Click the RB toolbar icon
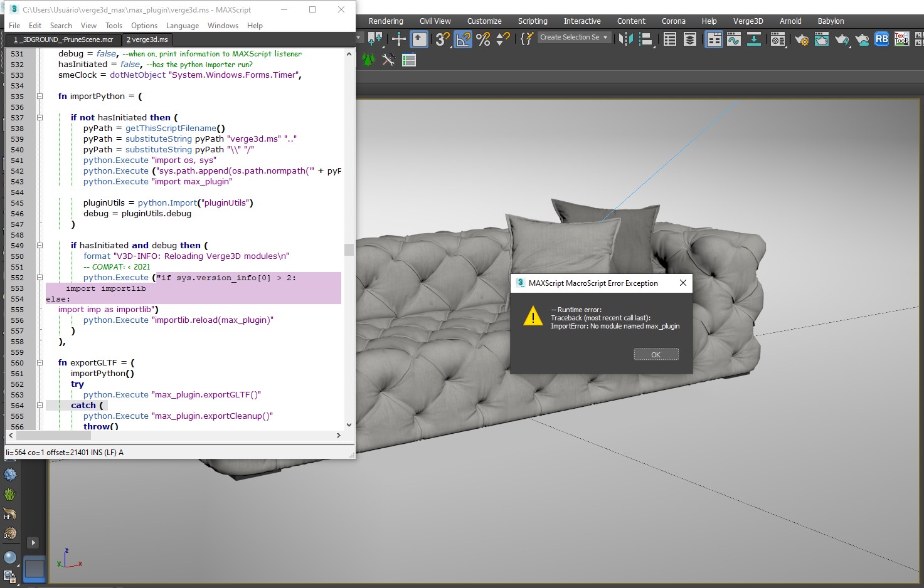 (882, 39)
